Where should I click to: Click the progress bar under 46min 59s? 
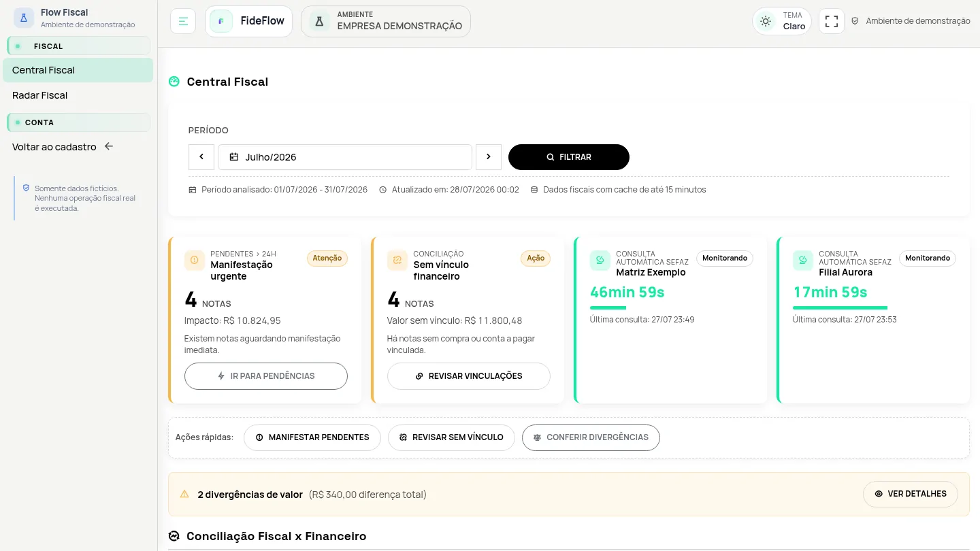(x=608, y=308)
